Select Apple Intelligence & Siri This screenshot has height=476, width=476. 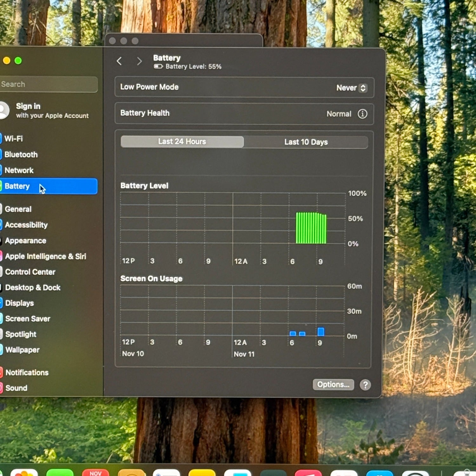point(45,256)
